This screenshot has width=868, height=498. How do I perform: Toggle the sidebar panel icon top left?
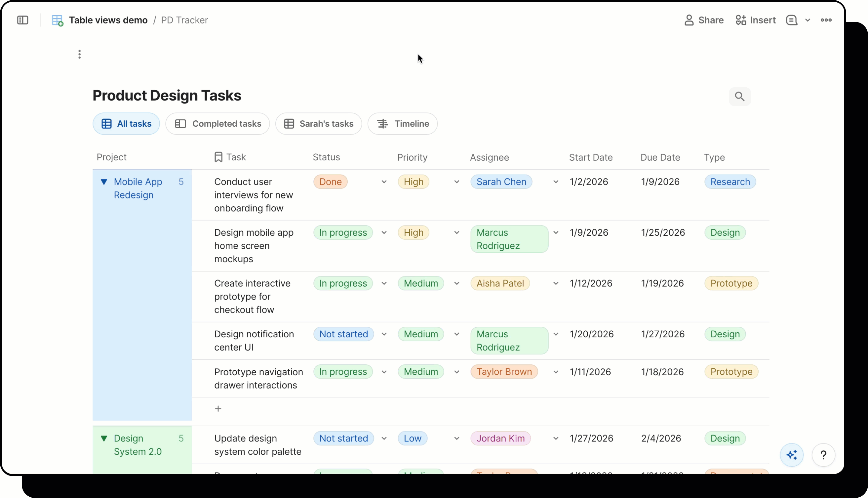[x=22, y=20]
